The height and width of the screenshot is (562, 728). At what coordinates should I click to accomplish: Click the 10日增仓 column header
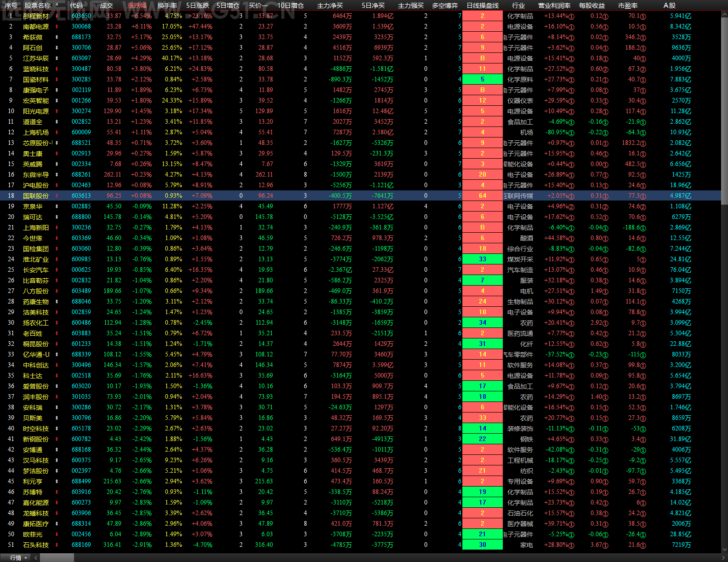tap(290, 6)
